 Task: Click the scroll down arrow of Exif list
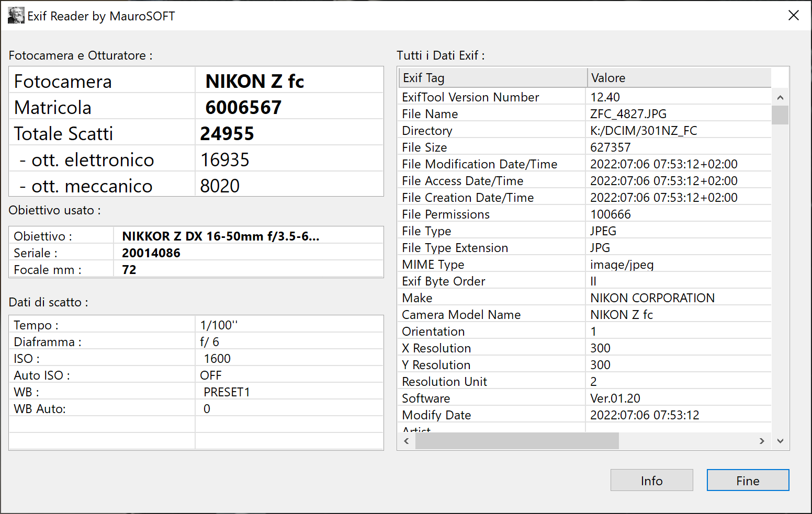(780, 441)
